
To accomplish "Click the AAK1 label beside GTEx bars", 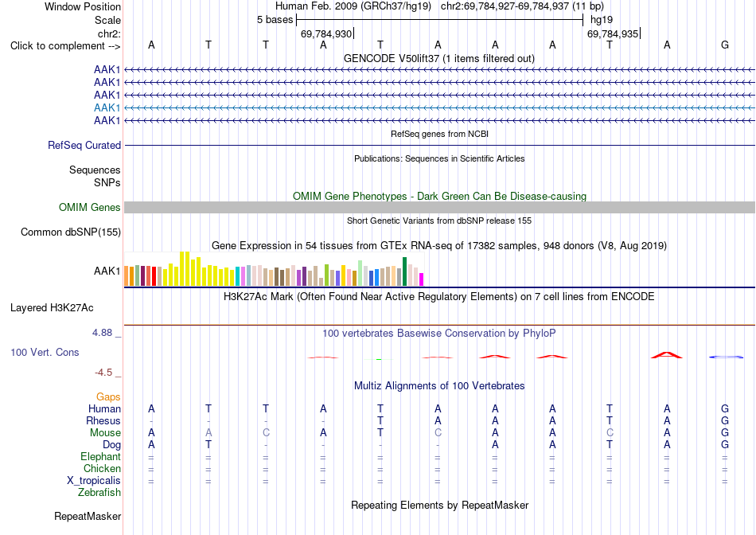I will [107, 271].
